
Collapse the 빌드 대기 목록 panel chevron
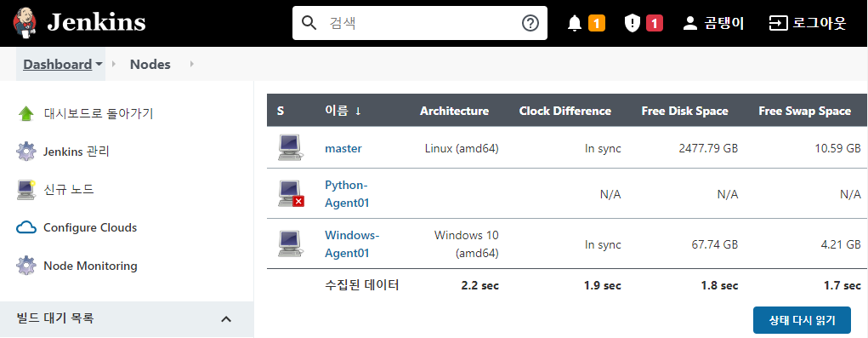pos(226,318)
